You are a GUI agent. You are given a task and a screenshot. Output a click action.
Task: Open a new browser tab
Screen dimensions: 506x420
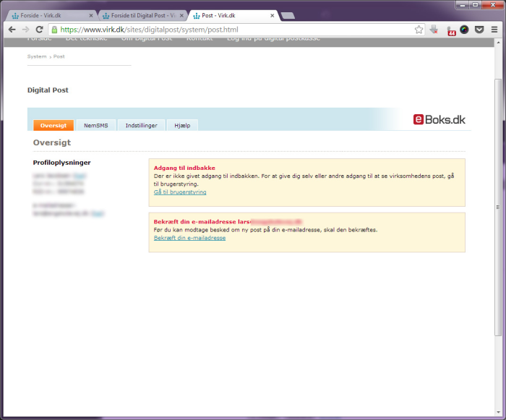(x=288, y=15)
